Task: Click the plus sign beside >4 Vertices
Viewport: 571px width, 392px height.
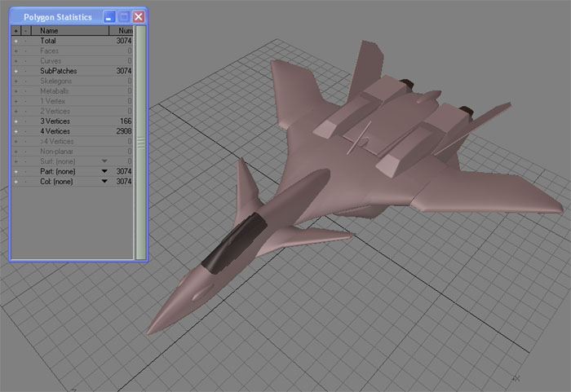Action: point(16,142)
